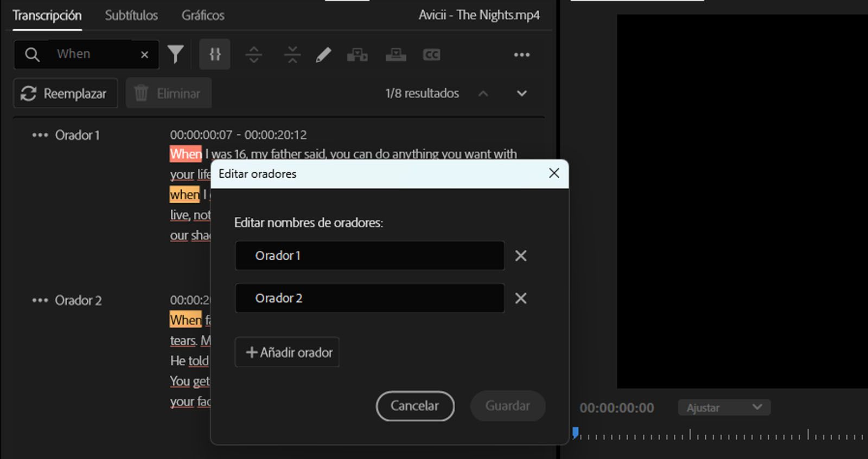Click the split segment icon
This screenshot has width=868, height=459.
point(253,54)
